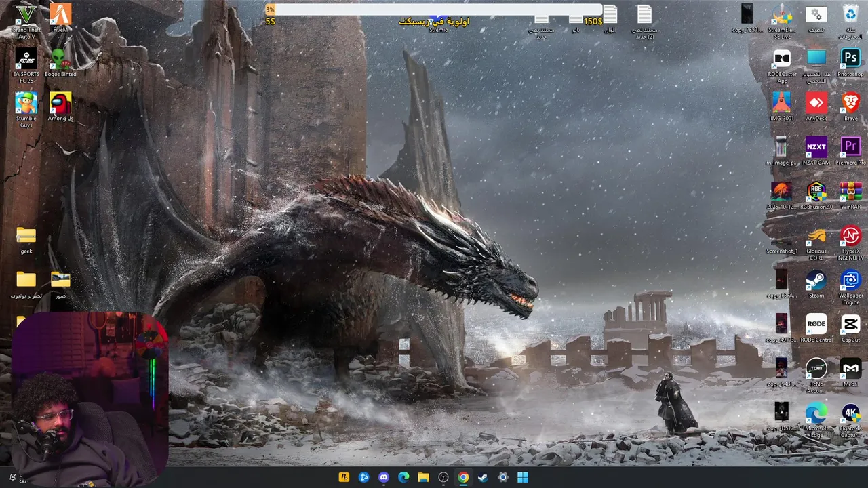
Task: Open Rockstar Games Launcher from the taskbar
Action: pos(344,477)
